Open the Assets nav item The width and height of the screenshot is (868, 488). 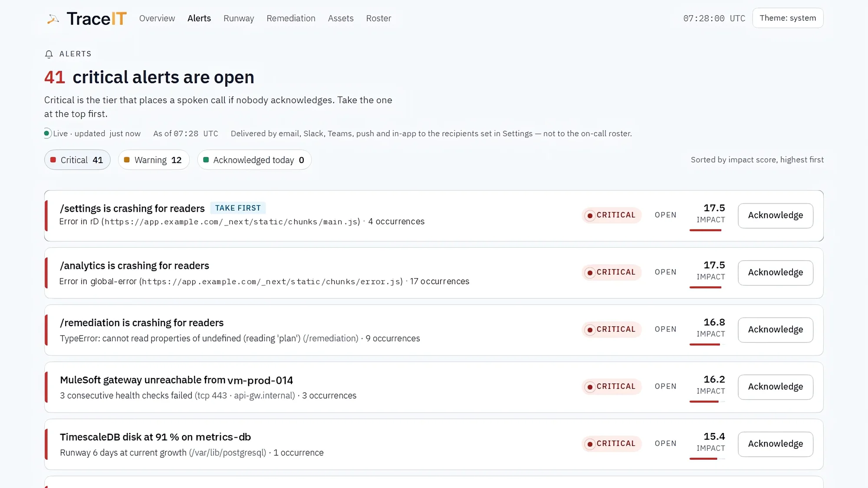pos(341,18)
